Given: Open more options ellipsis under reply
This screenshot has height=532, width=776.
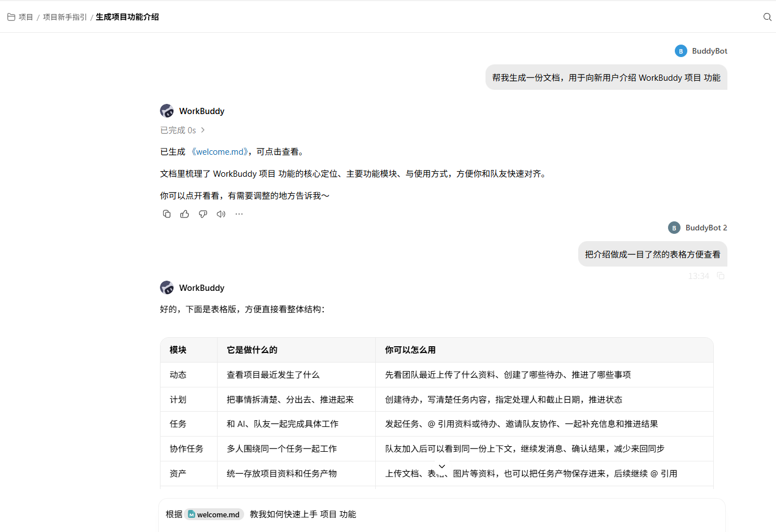Looking at the screenshot, I should pos(239,214).
